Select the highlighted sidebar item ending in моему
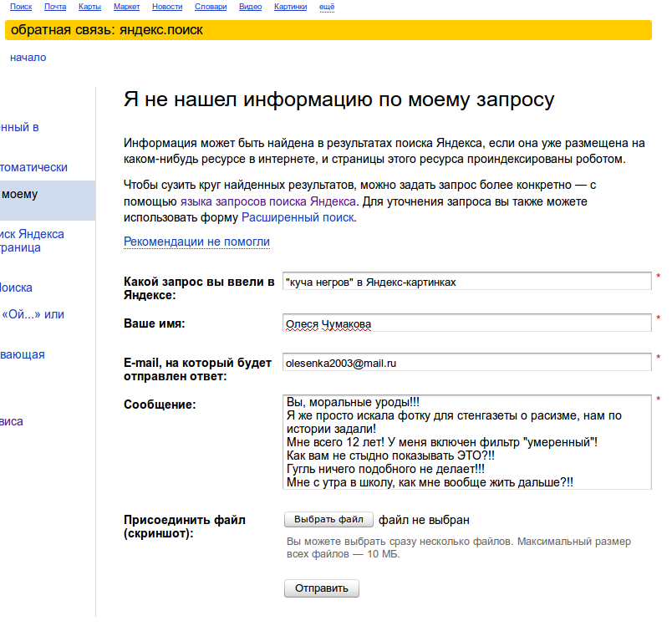 (x=48, y=201)
